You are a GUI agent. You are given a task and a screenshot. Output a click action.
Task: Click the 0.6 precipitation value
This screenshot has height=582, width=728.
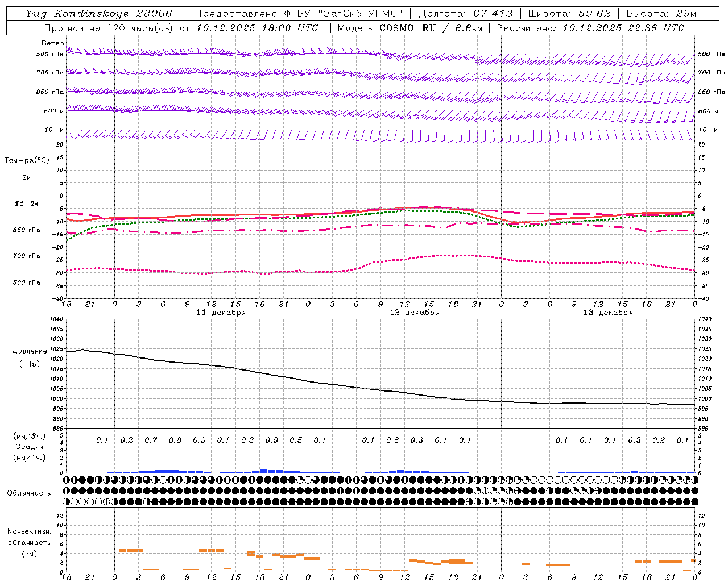[392, 440]
